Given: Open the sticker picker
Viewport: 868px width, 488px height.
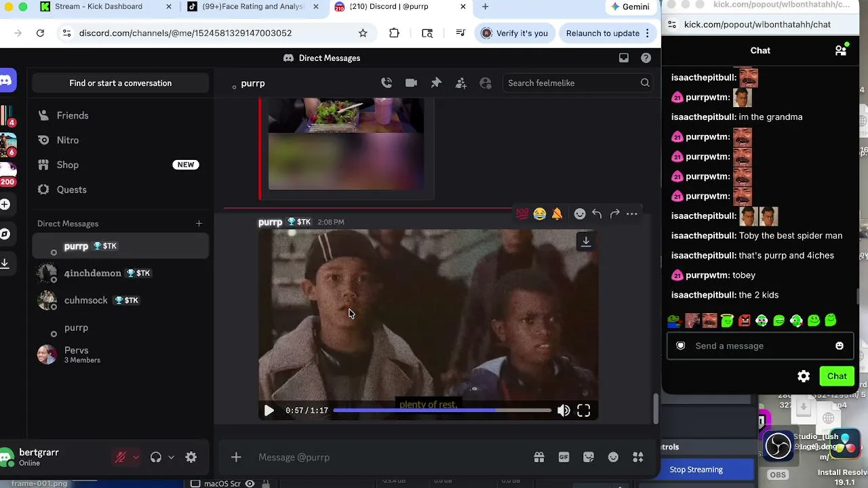Looking at the screenshot, I should pos(589,457).
